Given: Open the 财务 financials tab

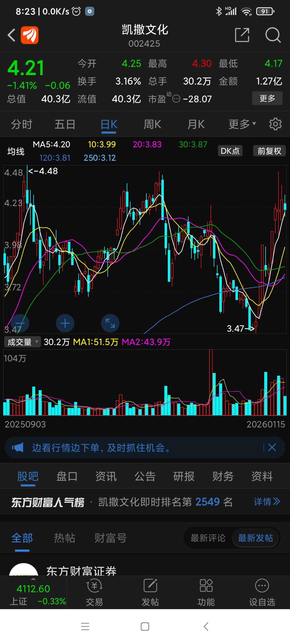Looking at the screenshot, I should (223, 476).
